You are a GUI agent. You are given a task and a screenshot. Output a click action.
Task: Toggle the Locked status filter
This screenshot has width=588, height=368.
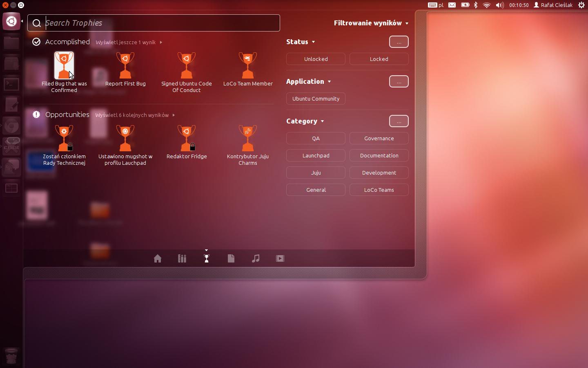pos(379,59)
